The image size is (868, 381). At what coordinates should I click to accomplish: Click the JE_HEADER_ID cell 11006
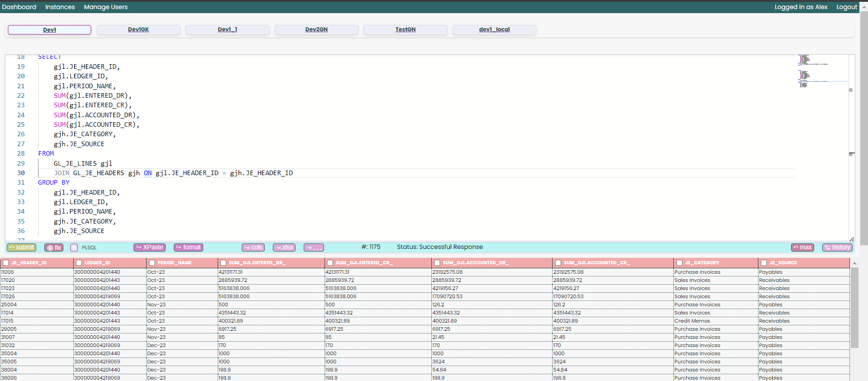[x=37, y=272]
